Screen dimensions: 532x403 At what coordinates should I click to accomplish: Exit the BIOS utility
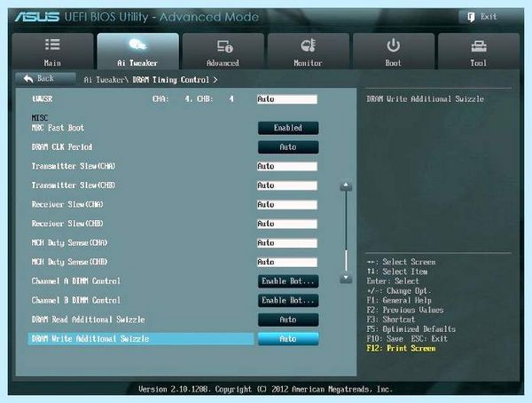pyautogui.click(x=485, y=17)
